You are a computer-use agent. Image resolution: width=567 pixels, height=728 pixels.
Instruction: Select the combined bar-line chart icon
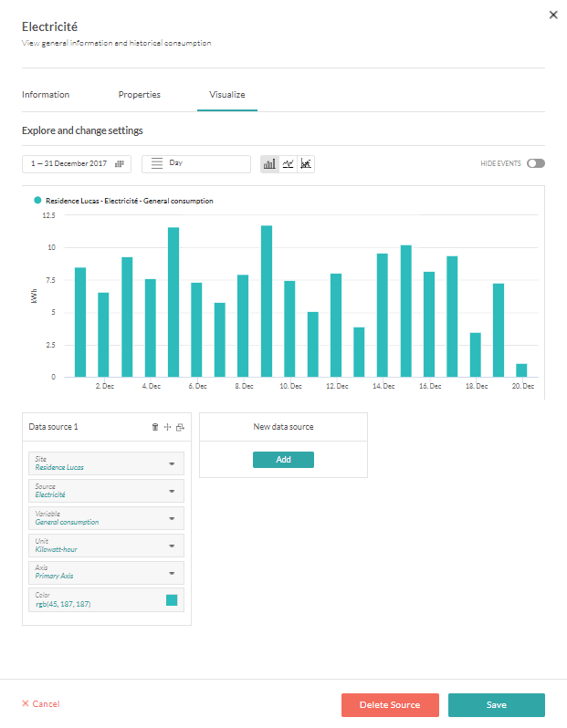pos(306,164)
